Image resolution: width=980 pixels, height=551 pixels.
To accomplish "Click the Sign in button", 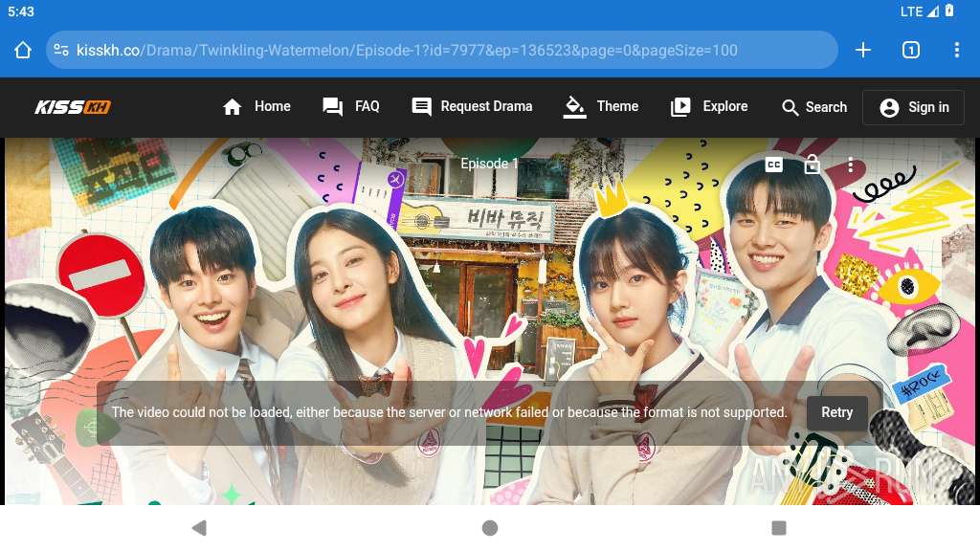I will pos(913,107).
